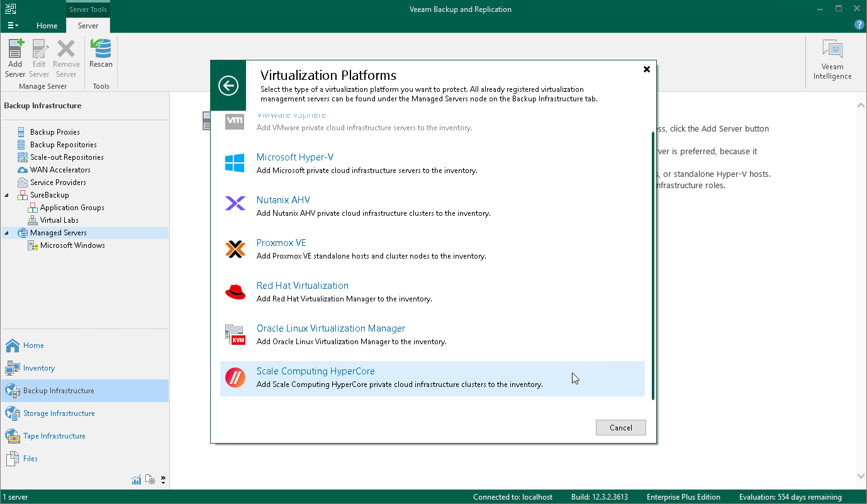Open the Tape Infrastructure navigation view

point(84,436)
